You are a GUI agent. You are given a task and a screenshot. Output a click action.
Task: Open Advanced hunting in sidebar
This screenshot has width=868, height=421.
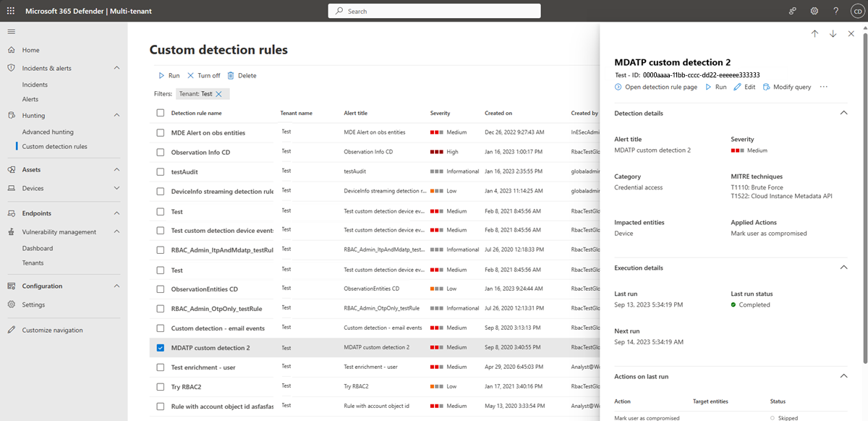pos(48,132)
